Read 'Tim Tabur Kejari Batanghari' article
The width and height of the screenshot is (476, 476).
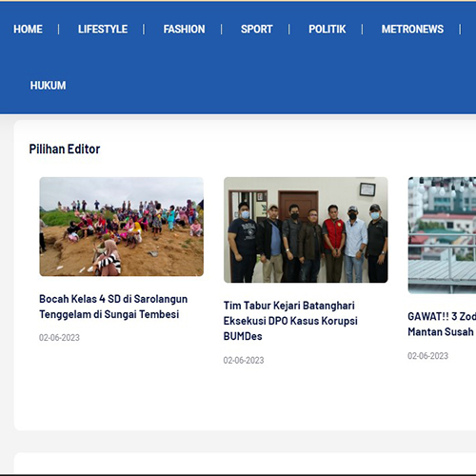(x=290, y=321)
